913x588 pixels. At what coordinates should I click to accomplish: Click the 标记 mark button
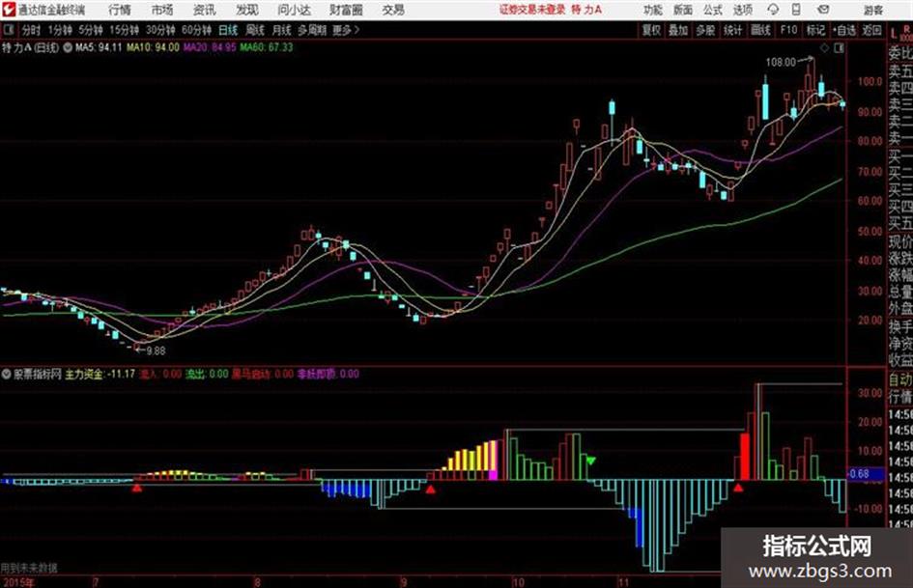(x=815, y=30)
